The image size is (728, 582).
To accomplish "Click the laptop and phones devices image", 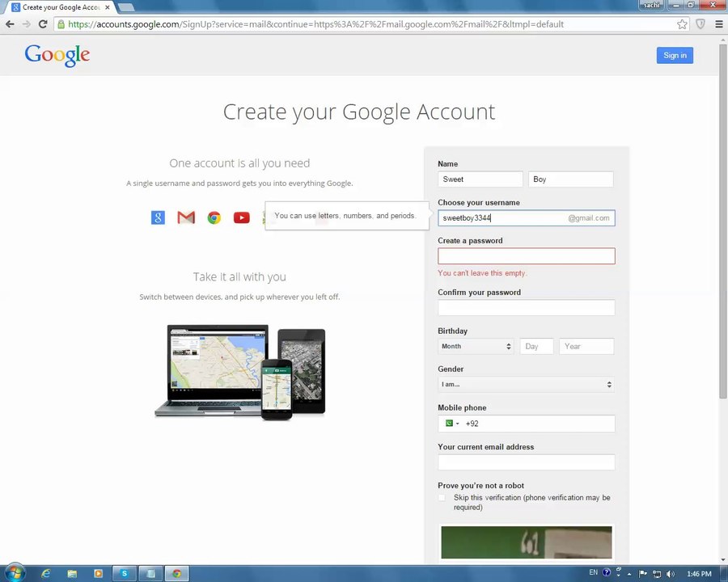I will [240, 372].
